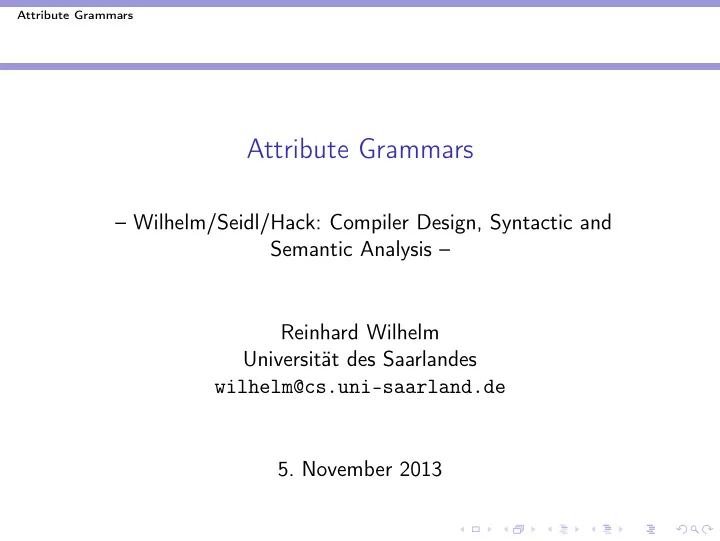Go to previous frame arrow before stacked-frames icon

tap(506, 530)
